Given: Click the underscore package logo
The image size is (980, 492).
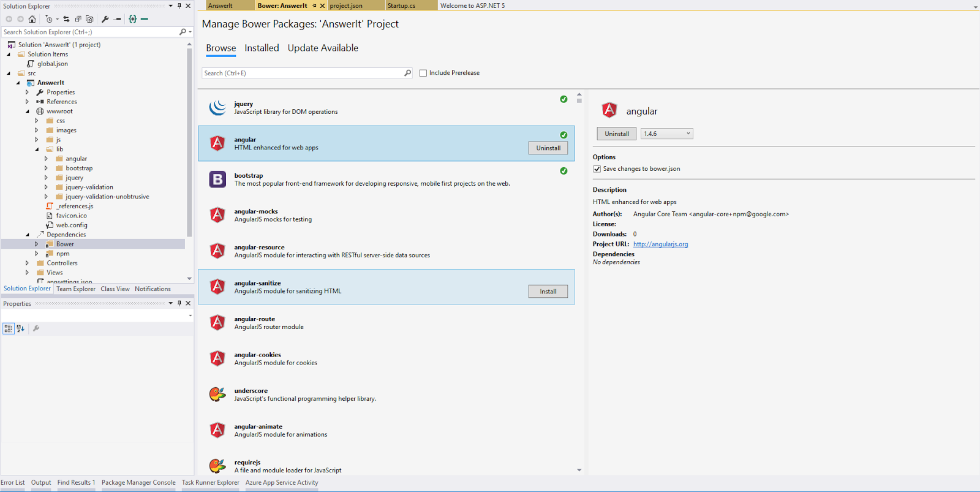Looking at the screenshot, I should 217,394.
